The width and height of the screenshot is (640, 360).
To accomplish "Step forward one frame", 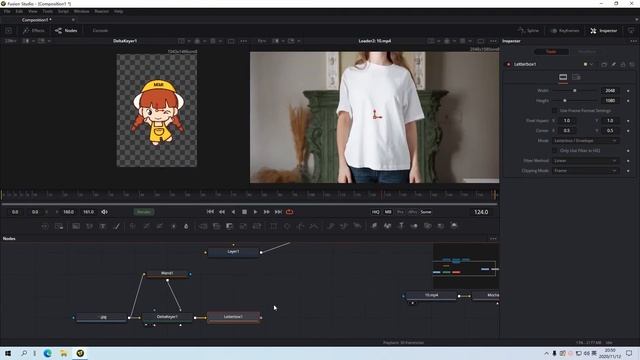I will (x=267, y=212).
